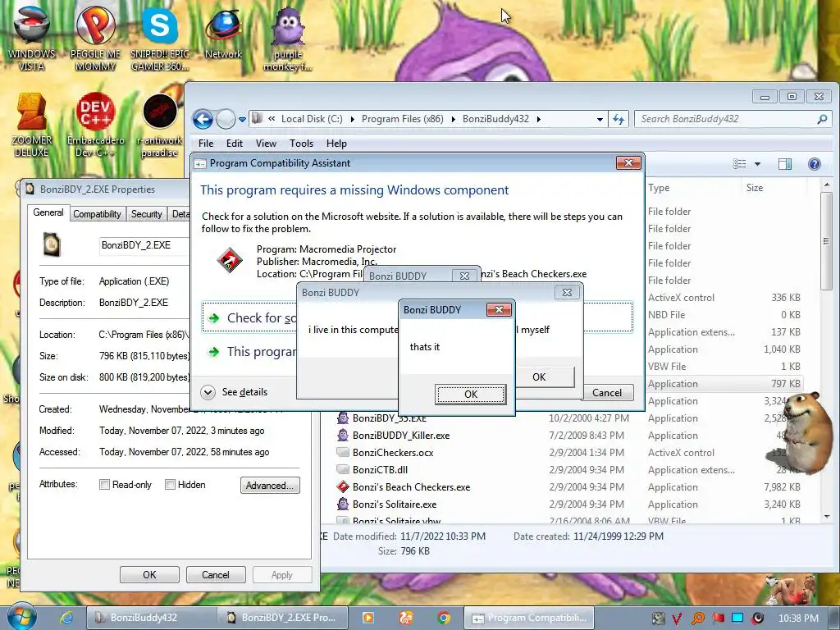Screen dimensions: 840x630
Task: Expand the Local Disk (C:) breadcrumb arrow
Action: (x=353, y=119)
